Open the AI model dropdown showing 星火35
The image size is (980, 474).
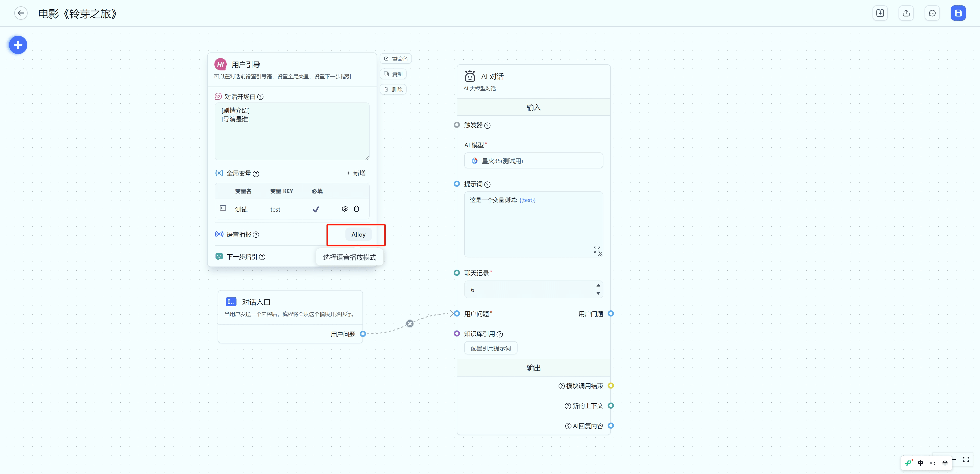coord(533,161)
